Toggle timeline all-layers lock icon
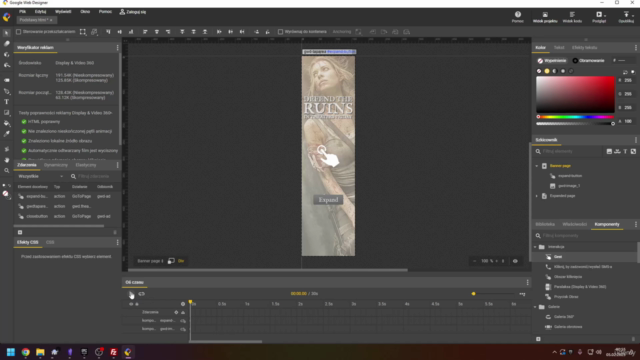This screenshot has height=360, width=640. coord(137,304)
